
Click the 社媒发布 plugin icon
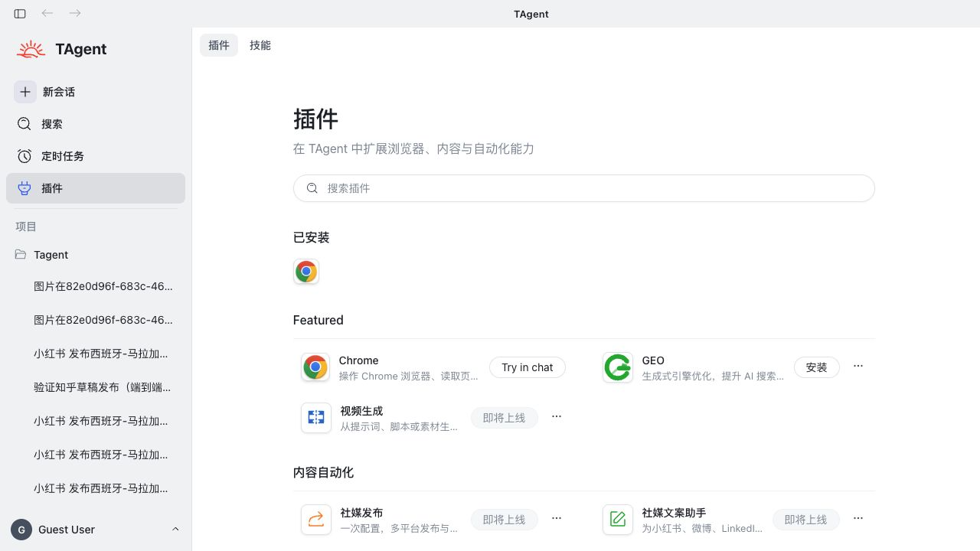pyautogui.click(x=316, y=520)
